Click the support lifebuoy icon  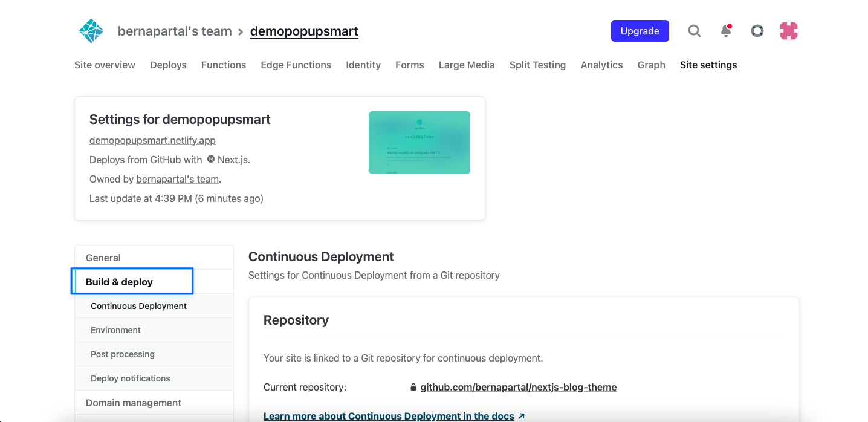pos(757,31)
